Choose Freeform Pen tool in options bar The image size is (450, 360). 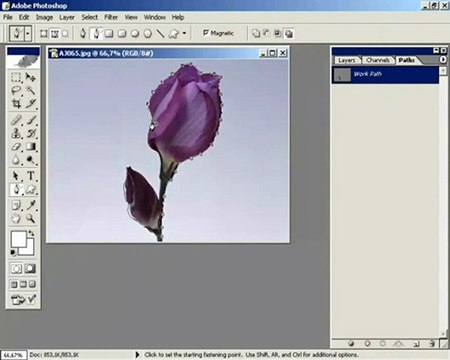pyautogui.click(x=96, y=33)
